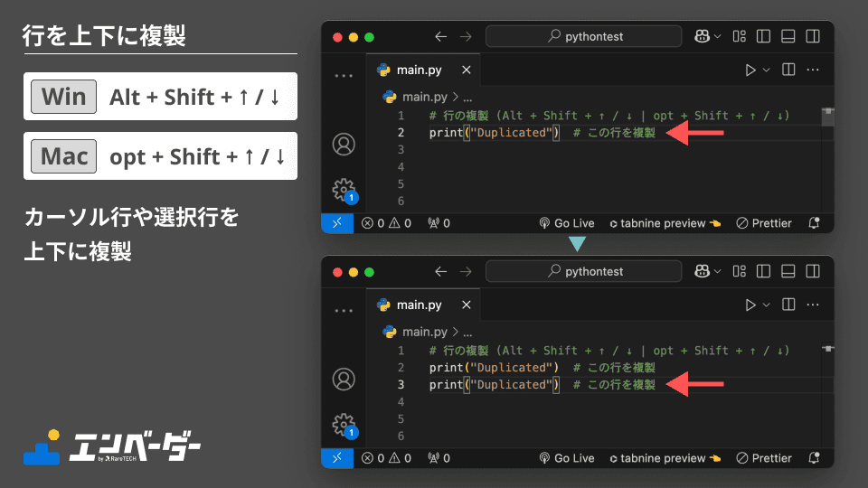Click Prettier status item in top window
868x488 pixels.
[x=764, y=223]
